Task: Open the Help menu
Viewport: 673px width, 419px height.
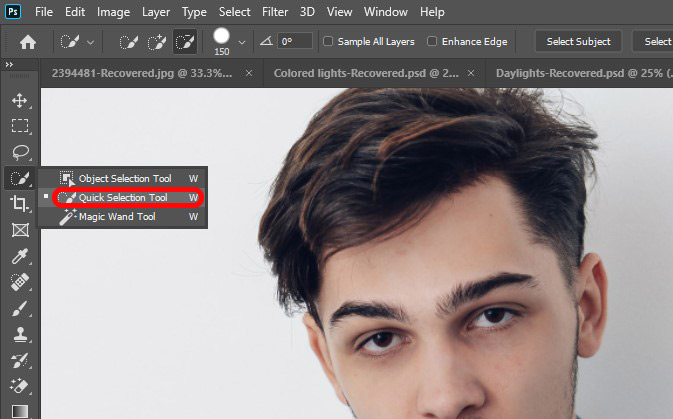Action: pos(432,12)
